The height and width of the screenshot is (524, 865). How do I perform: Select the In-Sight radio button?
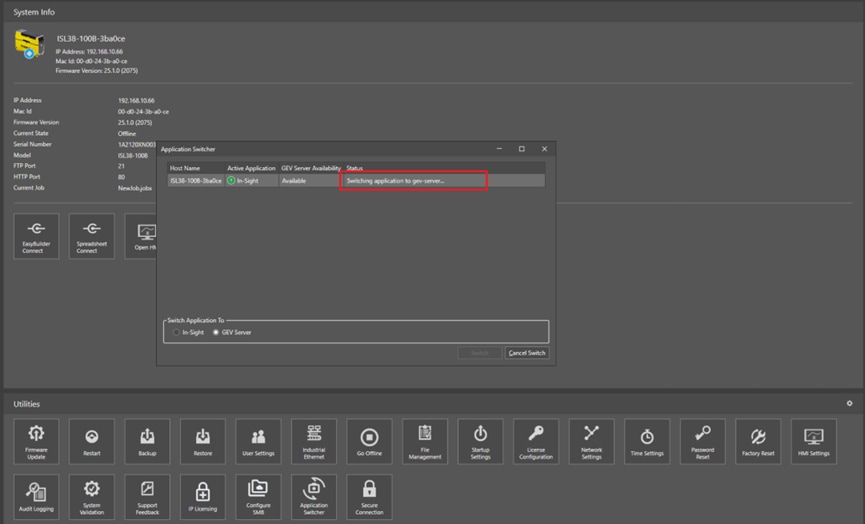[x=177, y=332]
